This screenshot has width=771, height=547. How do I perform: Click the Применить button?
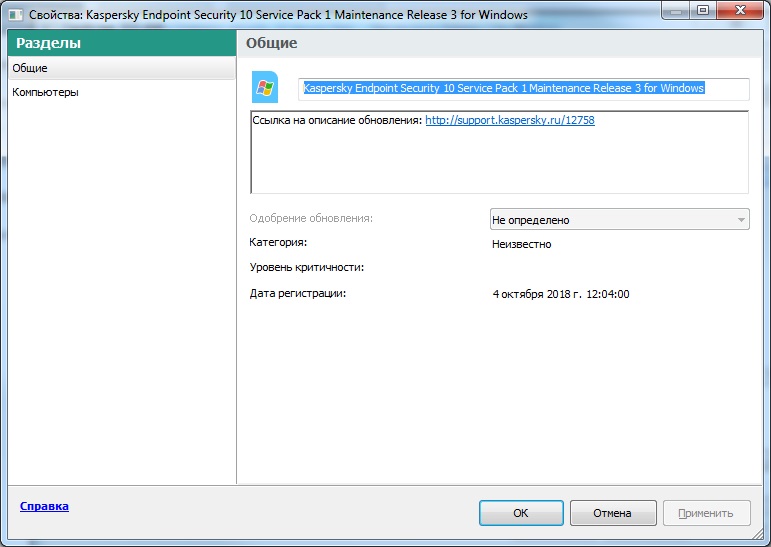tap(707, 513)
